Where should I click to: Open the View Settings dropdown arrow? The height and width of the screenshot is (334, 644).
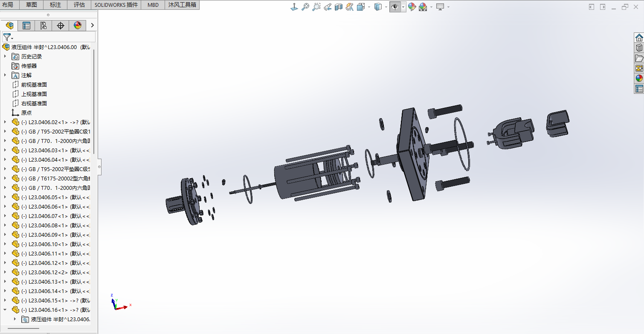(x=448, y=7)
